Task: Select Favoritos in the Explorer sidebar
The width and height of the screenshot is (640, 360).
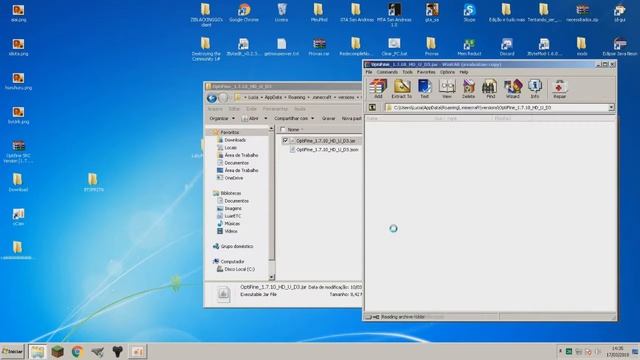Action: coord(229,132)
